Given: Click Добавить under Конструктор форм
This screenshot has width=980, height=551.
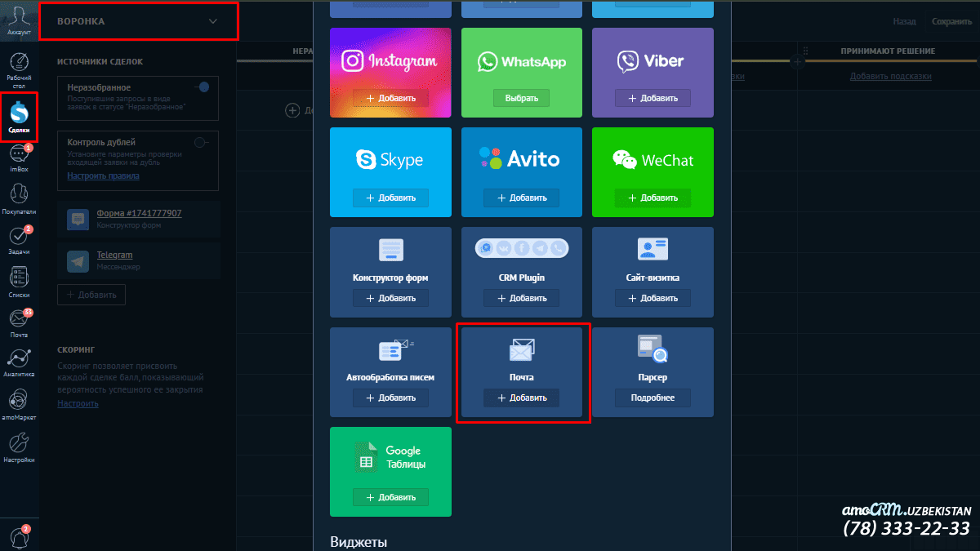Looking at the screenshot, I should 390,298.
